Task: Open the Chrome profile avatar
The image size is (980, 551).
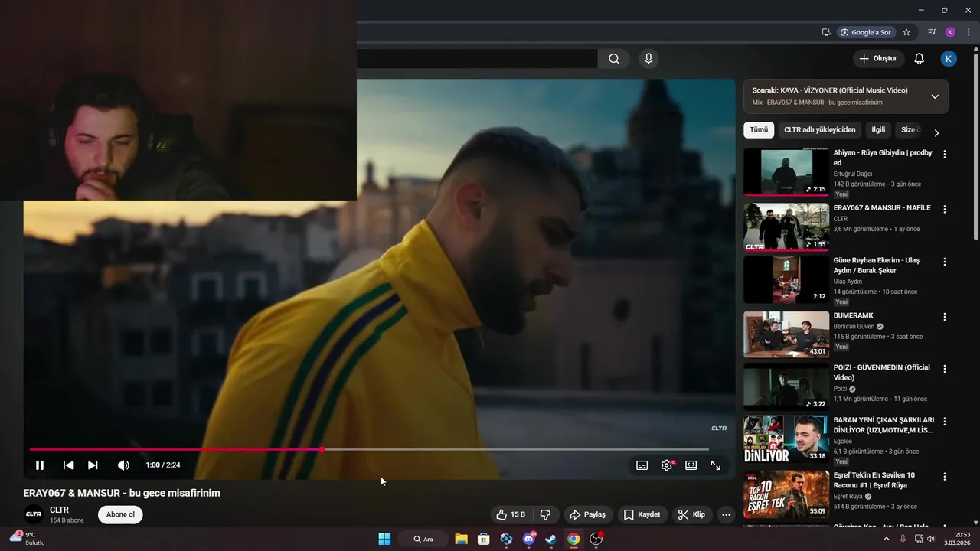Action: point(950,32)
